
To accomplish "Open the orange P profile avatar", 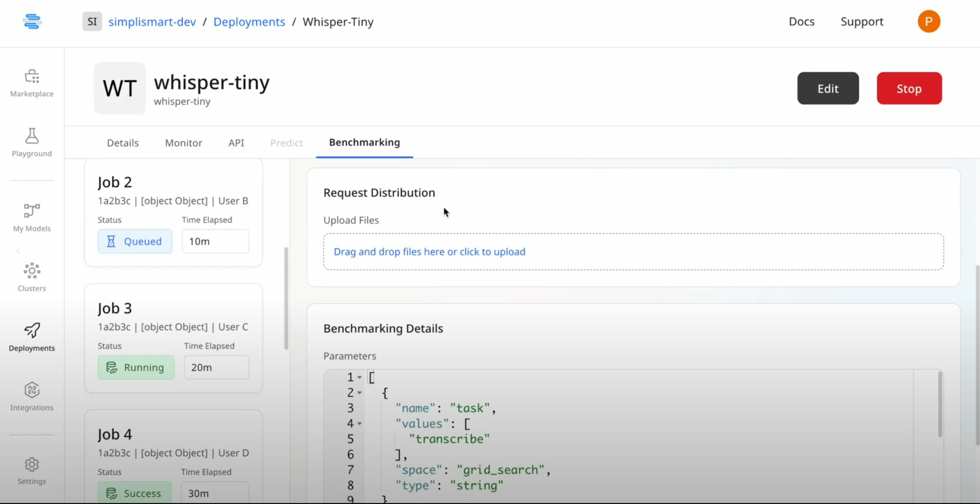I will pos(929,21).
